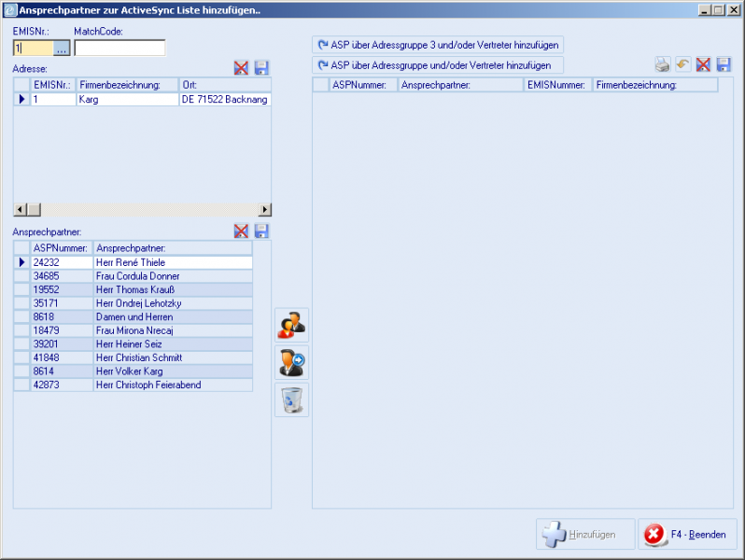The image size is (745, 560).
Task: Select the Damen und Herren row
Action: point(173,316)
